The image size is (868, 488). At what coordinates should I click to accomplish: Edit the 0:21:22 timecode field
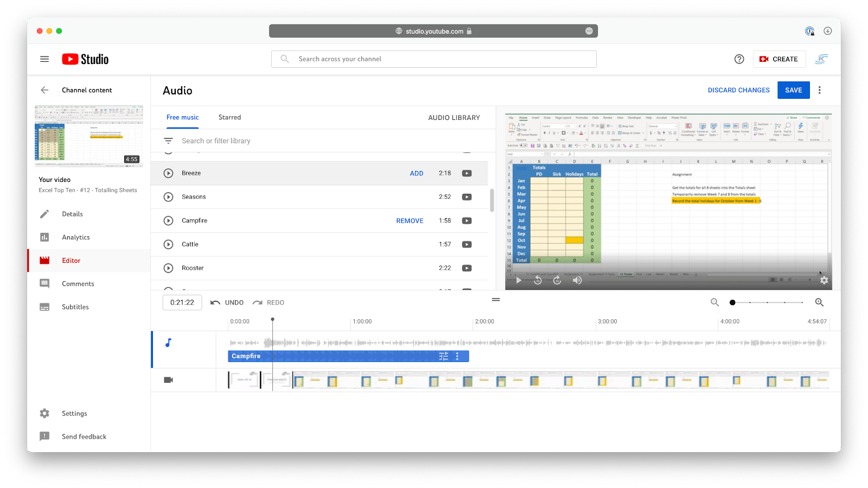(x=182, y=302)
